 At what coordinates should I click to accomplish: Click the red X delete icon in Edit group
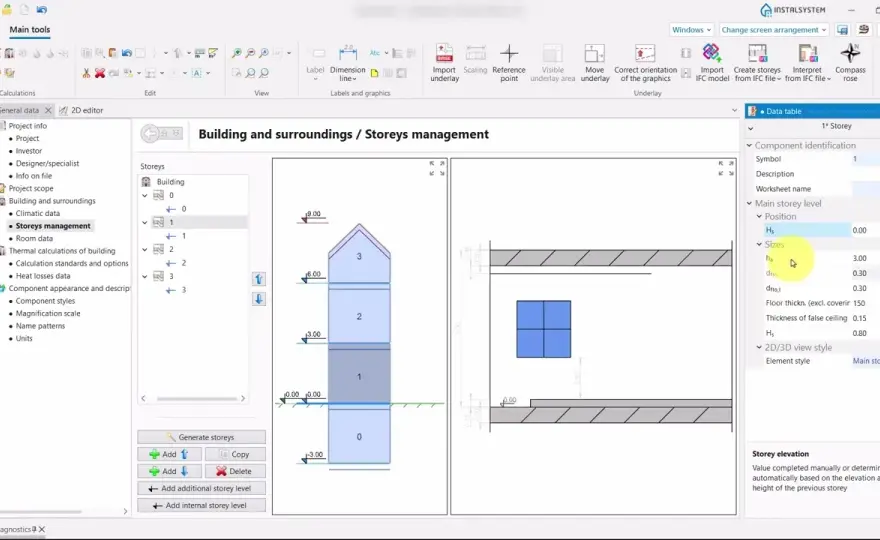pyautogui.click(x=100, y=73)
